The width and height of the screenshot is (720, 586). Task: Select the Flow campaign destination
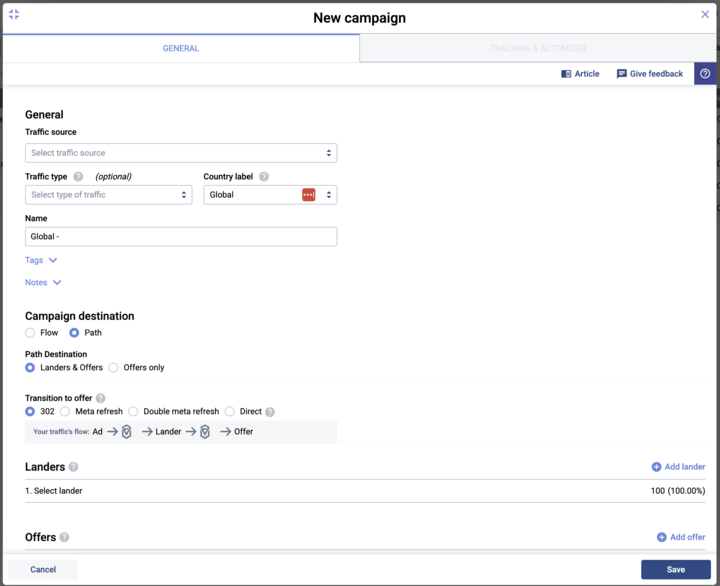coord(30,333)
